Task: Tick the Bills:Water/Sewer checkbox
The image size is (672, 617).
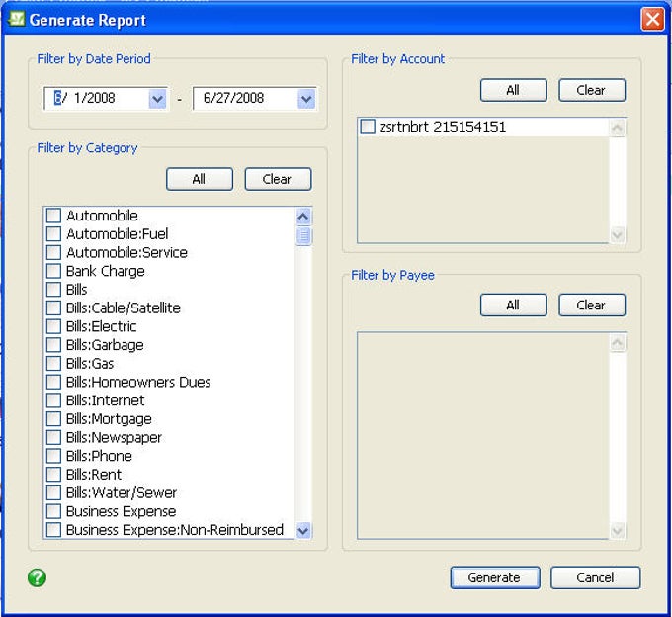Action: click(53, 492)
